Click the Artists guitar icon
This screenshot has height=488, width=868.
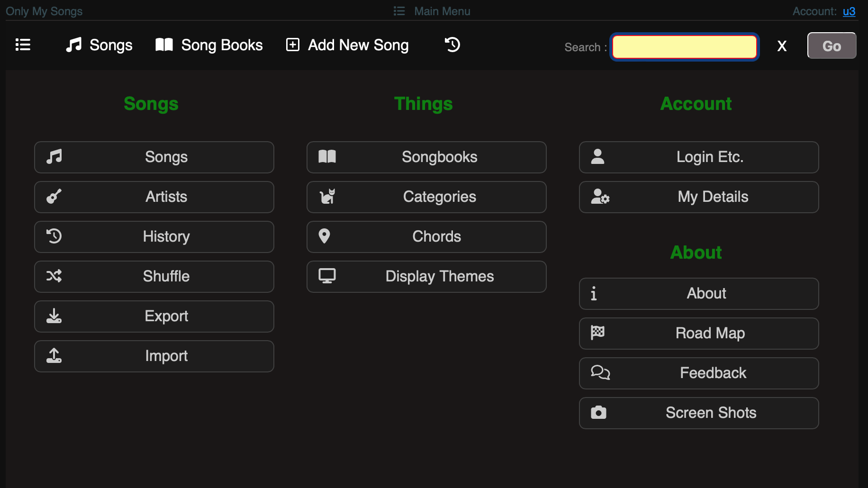click(x=54, y=197)
